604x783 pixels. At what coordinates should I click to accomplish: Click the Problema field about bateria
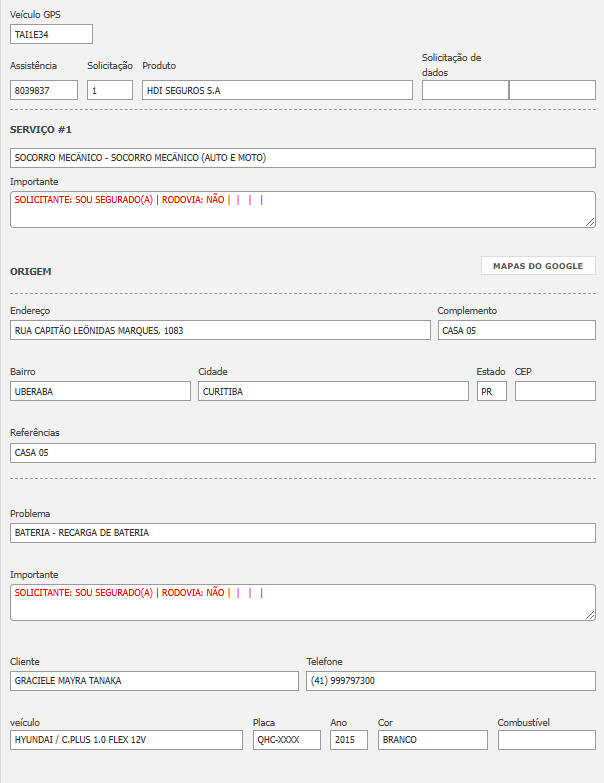(302, 533)
